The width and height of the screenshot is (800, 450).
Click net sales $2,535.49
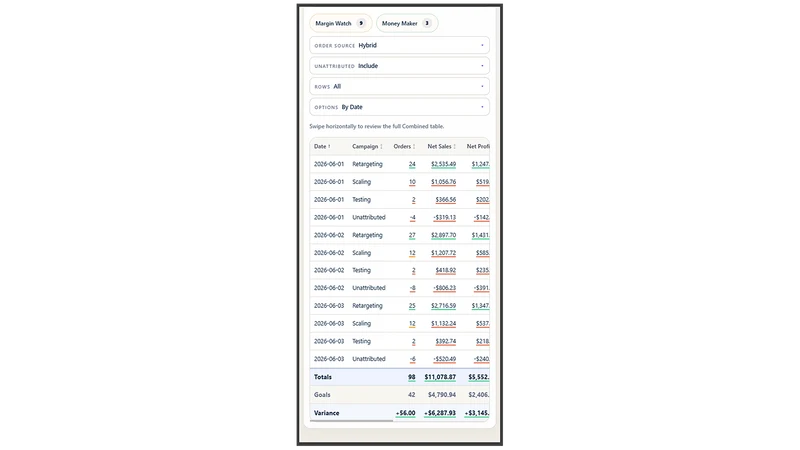pyautogui.click(x=443, y=164)
